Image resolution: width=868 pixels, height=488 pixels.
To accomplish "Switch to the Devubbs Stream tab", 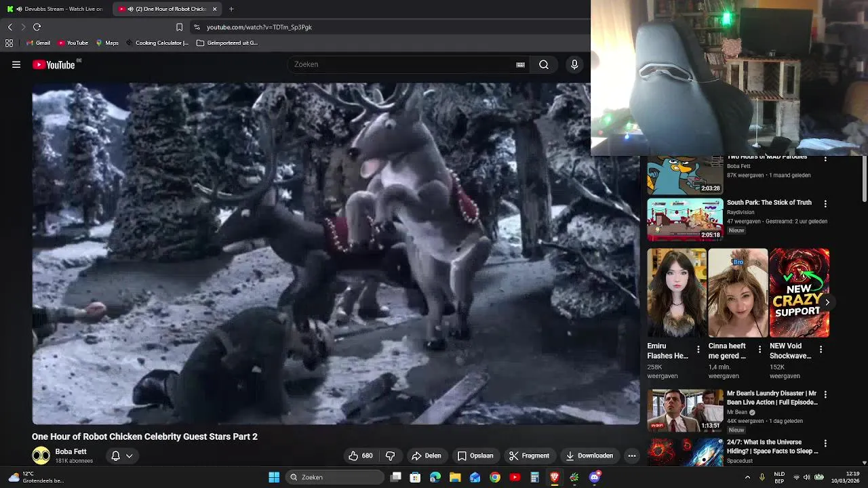I will tap(54, 9).
